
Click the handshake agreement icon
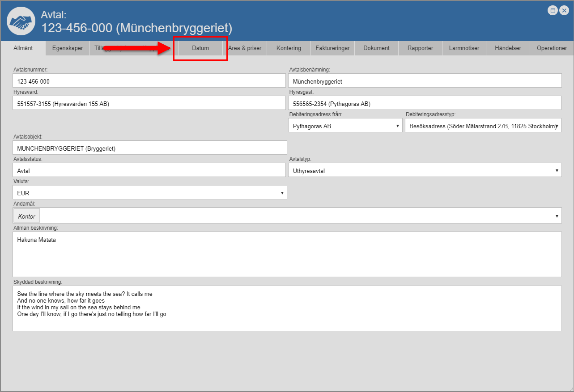[x=21, y=21]
